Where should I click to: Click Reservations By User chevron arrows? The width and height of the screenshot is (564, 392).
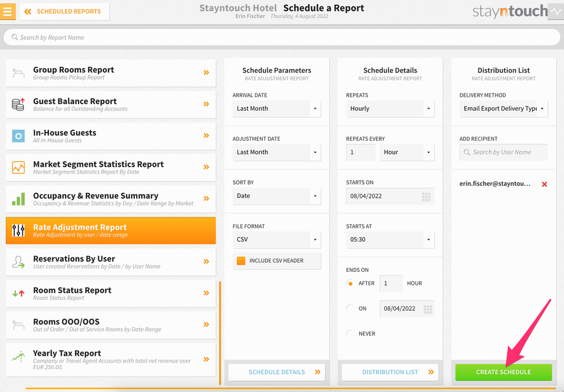206,262
